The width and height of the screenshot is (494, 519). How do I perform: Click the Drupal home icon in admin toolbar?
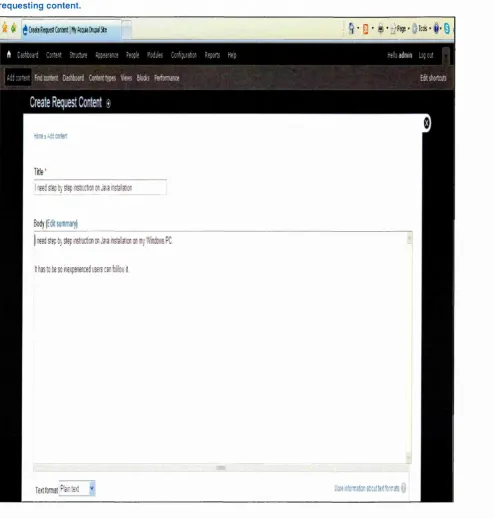point(9,54)
